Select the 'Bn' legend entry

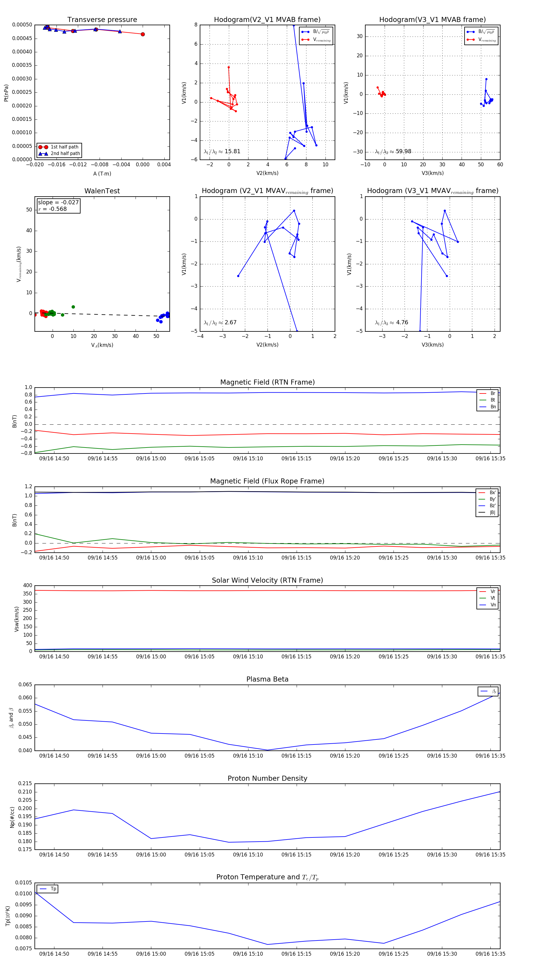(488, 407)
